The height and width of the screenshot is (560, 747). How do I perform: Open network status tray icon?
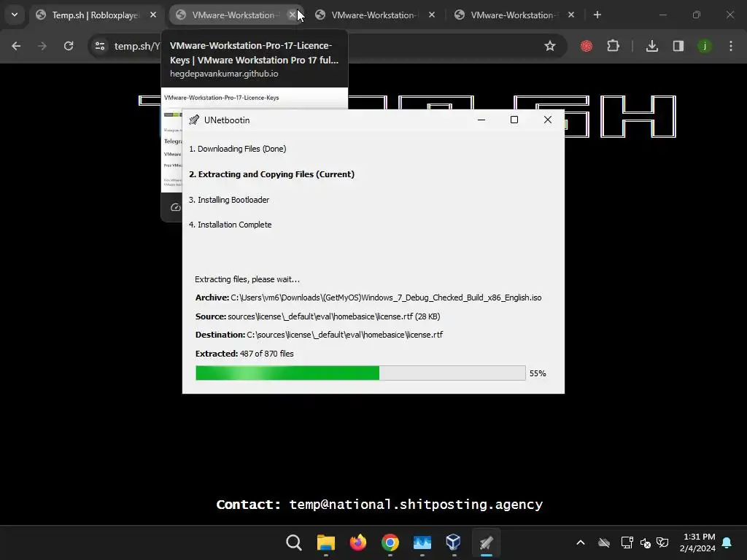tap(627, 542)
